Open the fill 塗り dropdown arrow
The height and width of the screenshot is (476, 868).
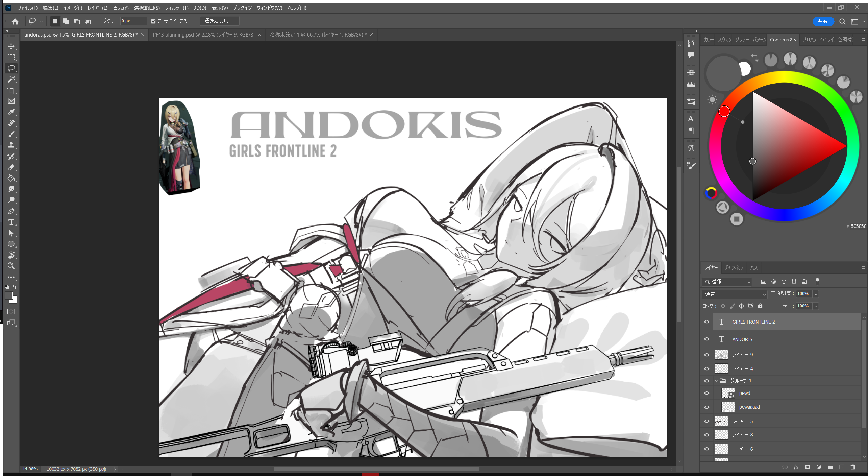[x=816, y=306]
